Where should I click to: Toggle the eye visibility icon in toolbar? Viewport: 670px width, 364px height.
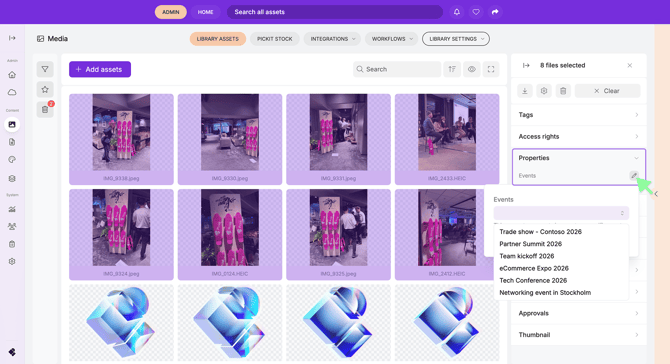[472, 69]
